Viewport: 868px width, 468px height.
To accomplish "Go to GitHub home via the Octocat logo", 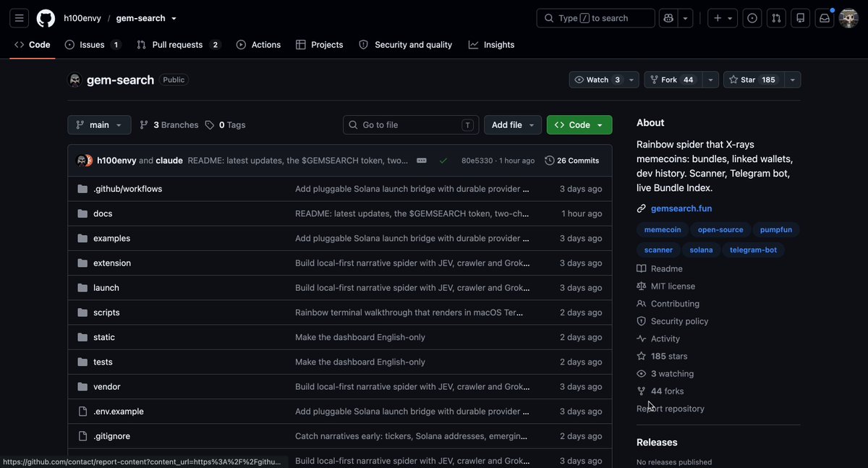I will tap(46, 18).
